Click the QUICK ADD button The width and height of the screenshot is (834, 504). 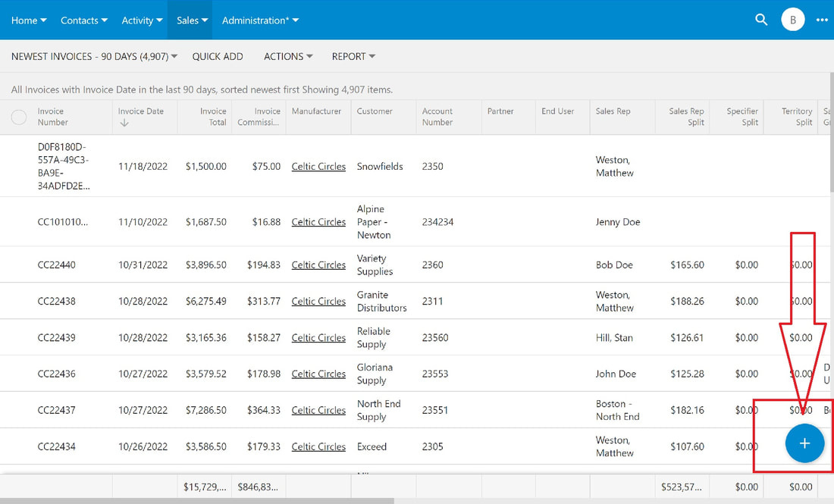[x=218, y=56]
